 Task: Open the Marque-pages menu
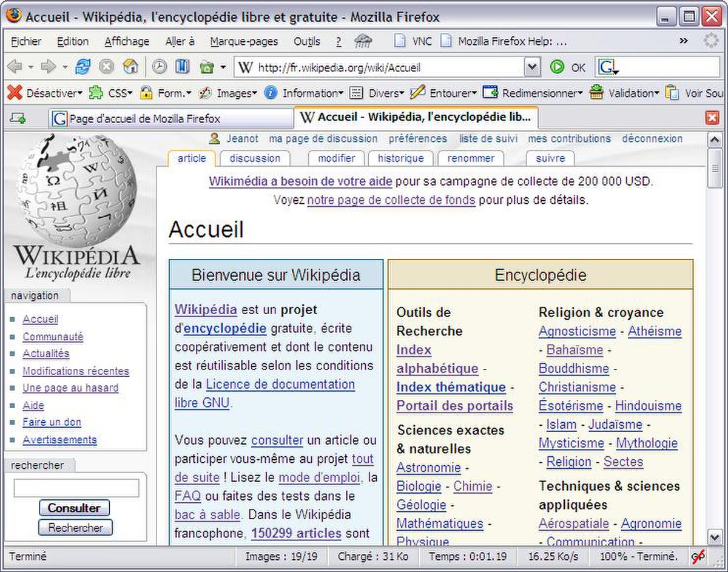(x=244, y=41)
